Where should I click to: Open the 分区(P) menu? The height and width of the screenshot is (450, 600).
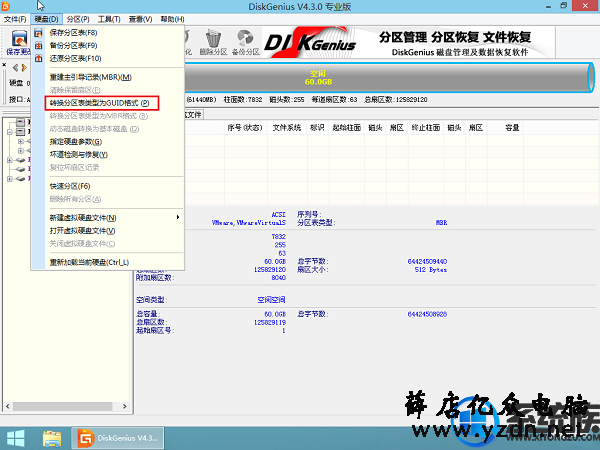point(78,19)
